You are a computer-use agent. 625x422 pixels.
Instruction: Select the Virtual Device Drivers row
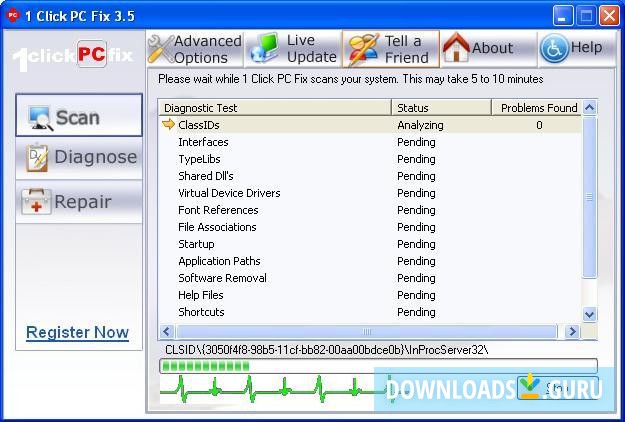tap(369, 193)
